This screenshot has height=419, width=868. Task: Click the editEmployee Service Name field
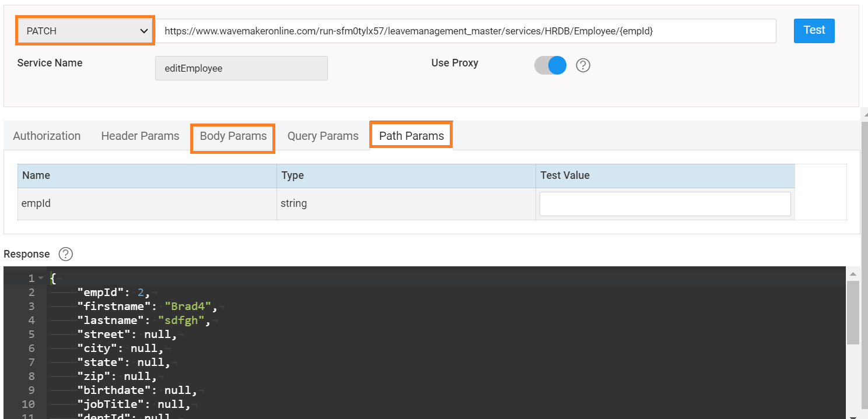coord(241,68)
